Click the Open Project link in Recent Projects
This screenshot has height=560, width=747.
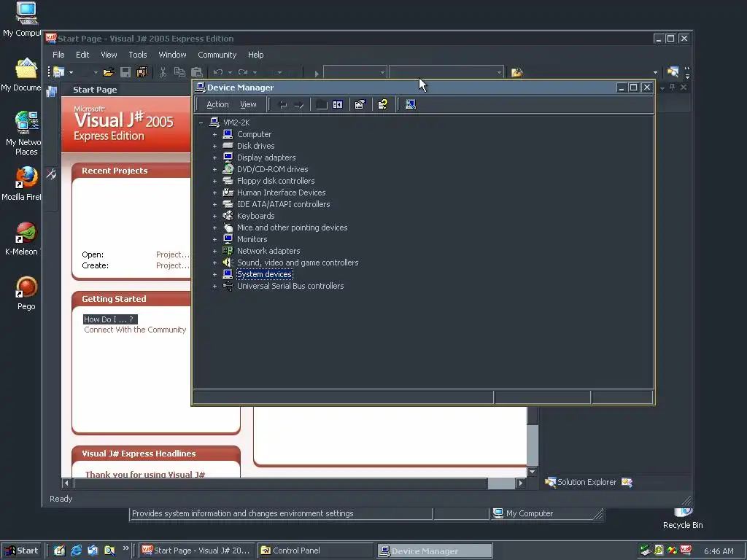172,254
